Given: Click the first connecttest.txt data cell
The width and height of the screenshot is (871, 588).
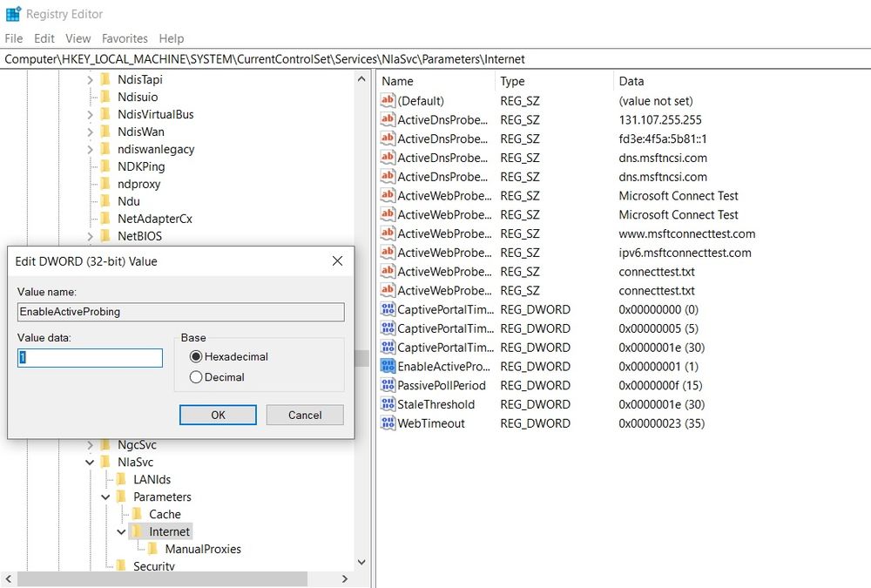Looking at the screenshot, I should [657, 271].
